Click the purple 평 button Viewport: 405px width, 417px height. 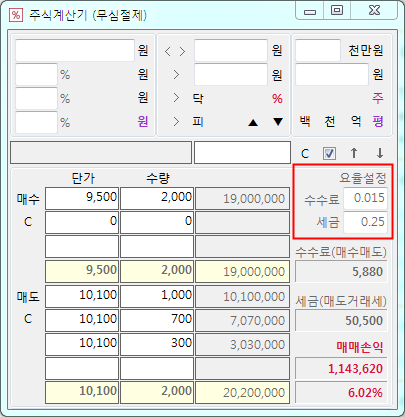[x=378, y=121]
